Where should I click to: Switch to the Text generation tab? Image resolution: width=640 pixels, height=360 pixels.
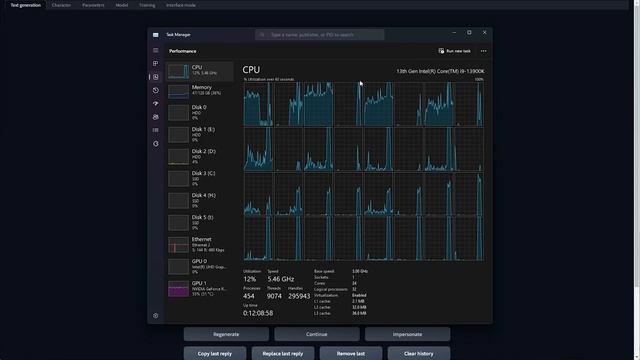click(x=25, y=5)
